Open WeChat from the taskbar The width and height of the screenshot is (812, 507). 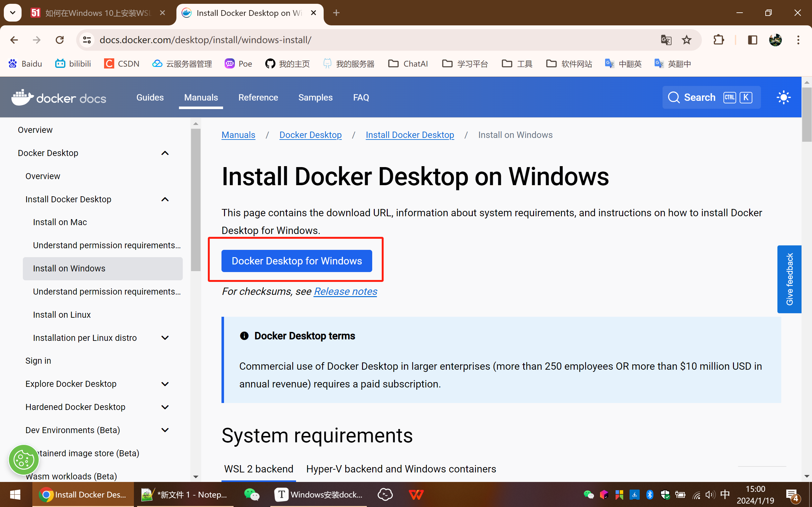click(251, 494)
